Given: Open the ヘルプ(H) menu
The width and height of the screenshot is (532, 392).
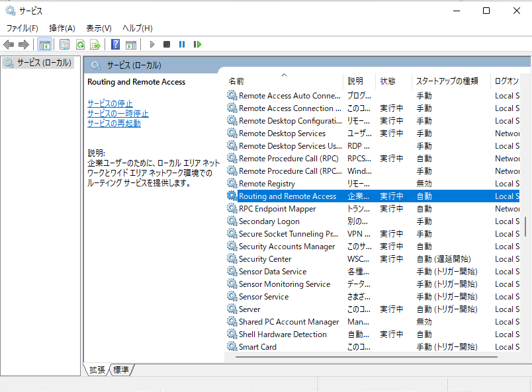Looking at the screenshot, I should 138,28.
